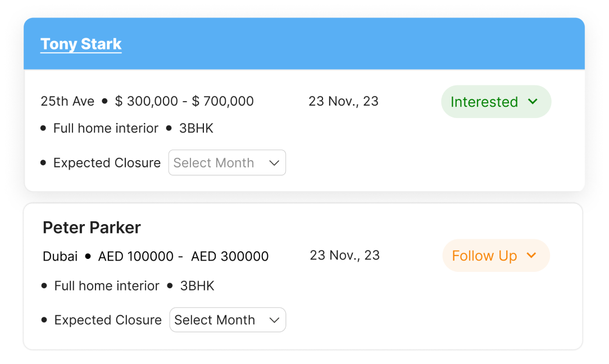Click Peter Parker's 23 Nov., 23 date
Image resolution: width=609 pixels, height=364 pixels.
344,255
